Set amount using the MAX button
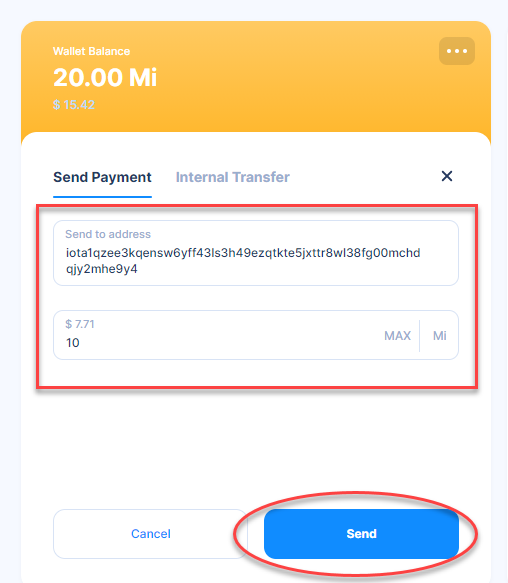The height and width of the screenshot is (583, 508). click(x=397, y=336)
